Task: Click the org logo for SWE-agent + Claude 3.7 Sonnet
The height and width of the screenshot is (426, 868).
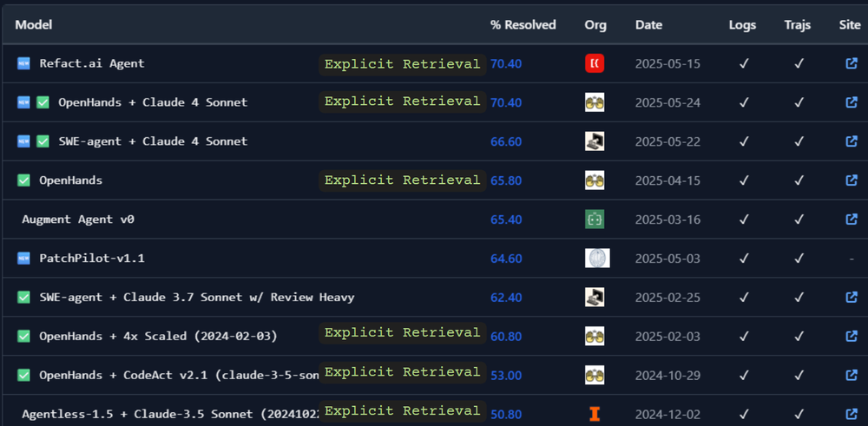Action: [x=595, y=298]
